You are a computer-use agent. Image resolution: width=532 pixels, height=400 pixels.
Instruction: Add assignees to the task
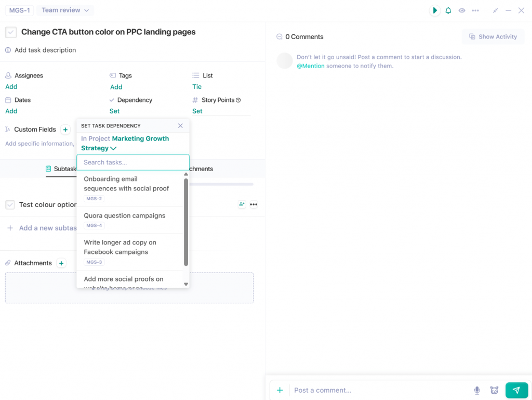[x=11, y=86]
